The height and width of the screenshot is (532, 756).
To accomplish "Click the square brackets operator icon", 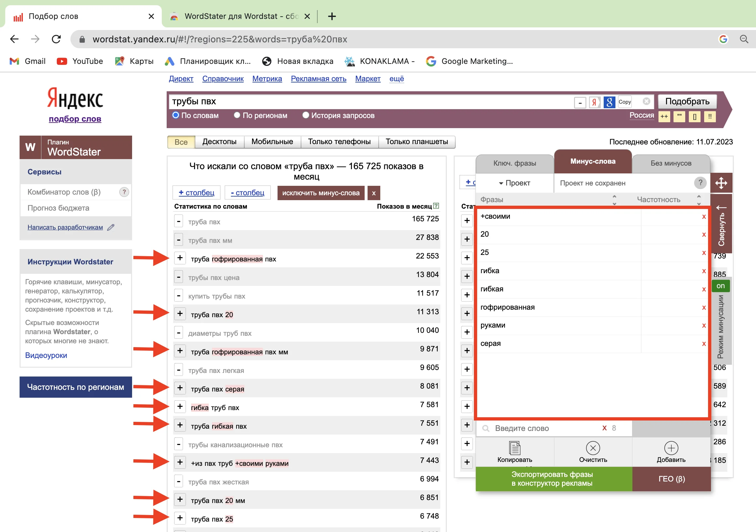I will coord(695,116).
